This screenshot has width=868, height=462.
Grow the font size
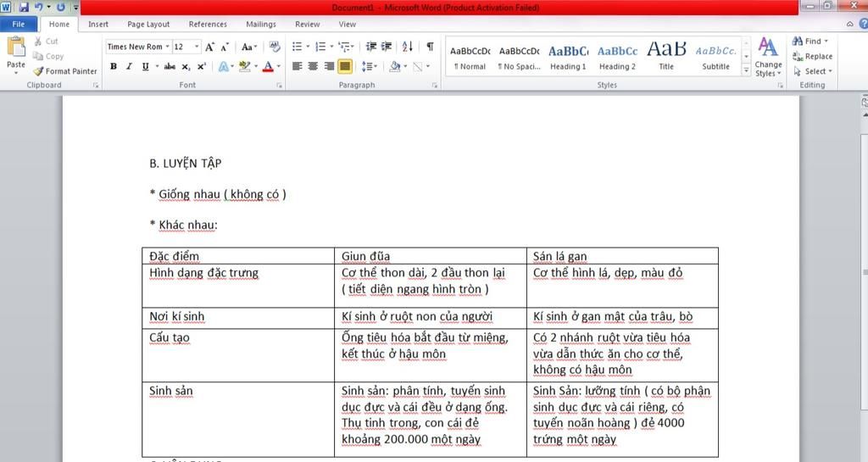pyautogui.click(x=210, y=47)
